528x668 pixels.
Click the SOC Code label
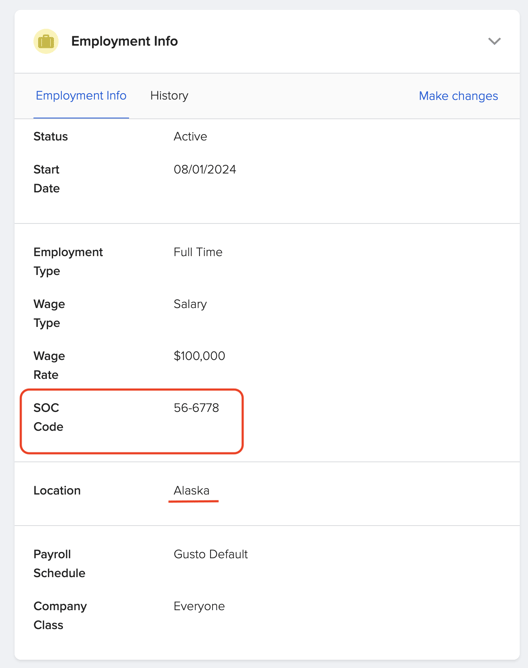48,417
